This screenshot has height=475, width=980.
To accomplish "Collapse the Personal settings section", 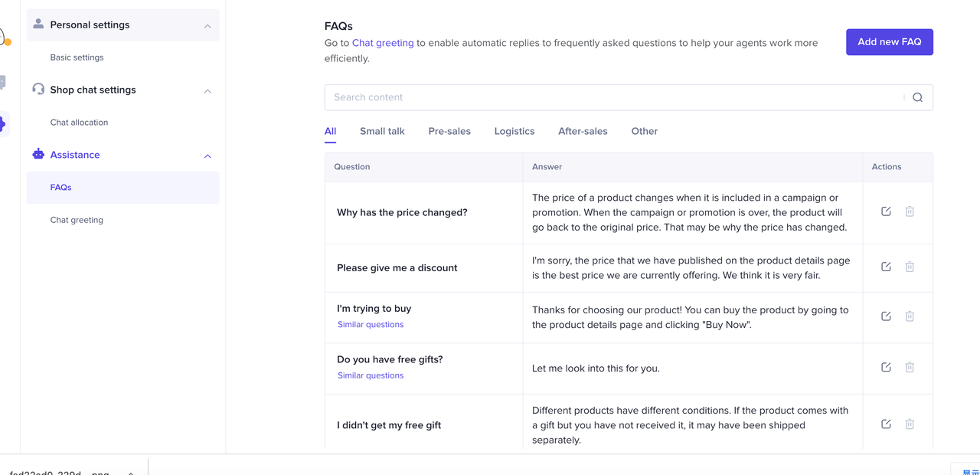I will click(207, 26).
